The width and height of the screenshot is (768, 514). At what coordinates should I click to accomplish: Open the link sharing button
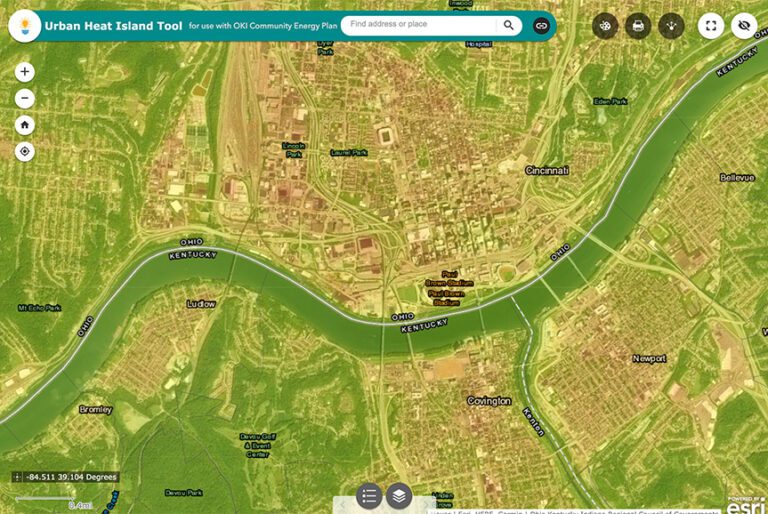click(x=541, y=26)
